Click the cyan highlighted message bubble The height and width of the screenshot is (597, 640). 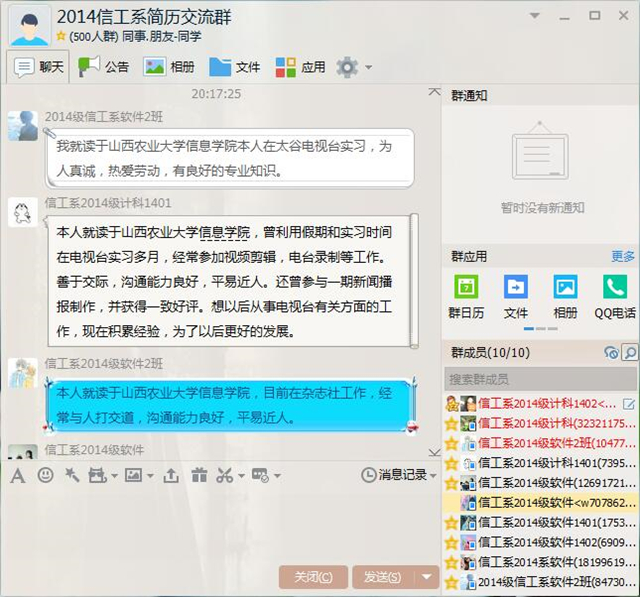231,405
